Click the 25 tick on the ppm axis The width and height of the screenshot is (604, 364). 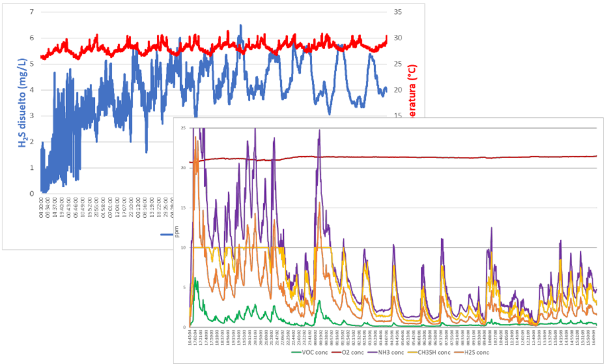185,128
